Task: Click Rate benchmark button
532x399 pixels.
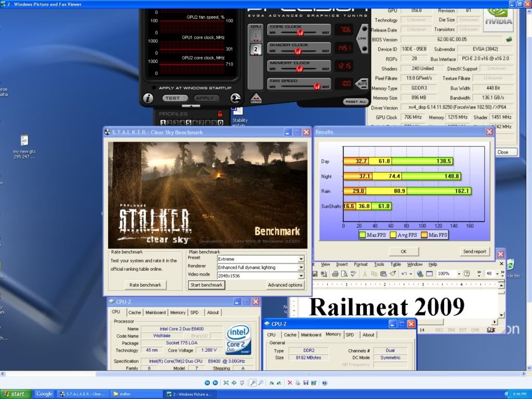Action: point(145,285)
